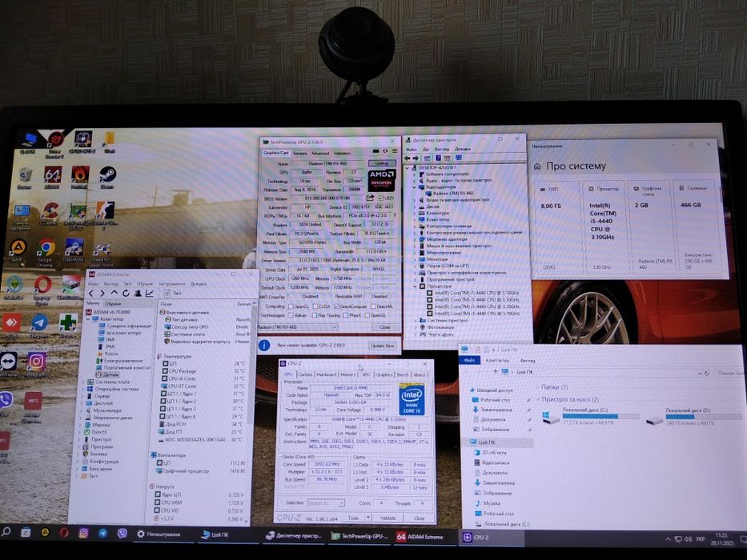Viewport: 747px width, 560px height.
Task: Launch the FurMark desktop shortcut
Action: click(x=80, y=176)
